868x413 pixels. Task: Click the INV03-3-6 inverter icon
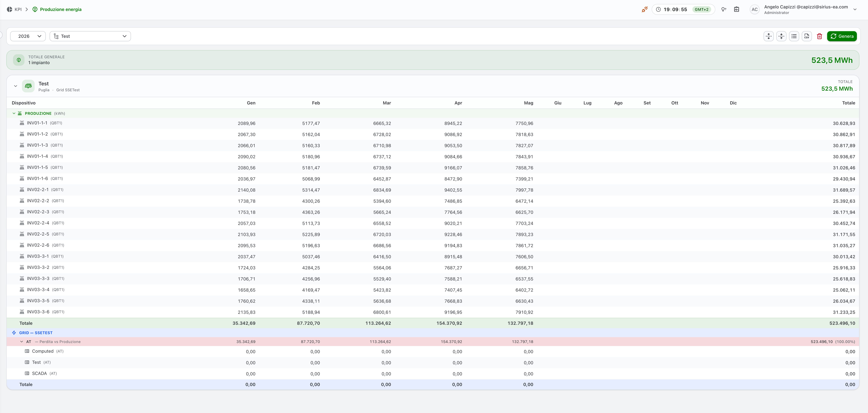[x=22, y=312]
